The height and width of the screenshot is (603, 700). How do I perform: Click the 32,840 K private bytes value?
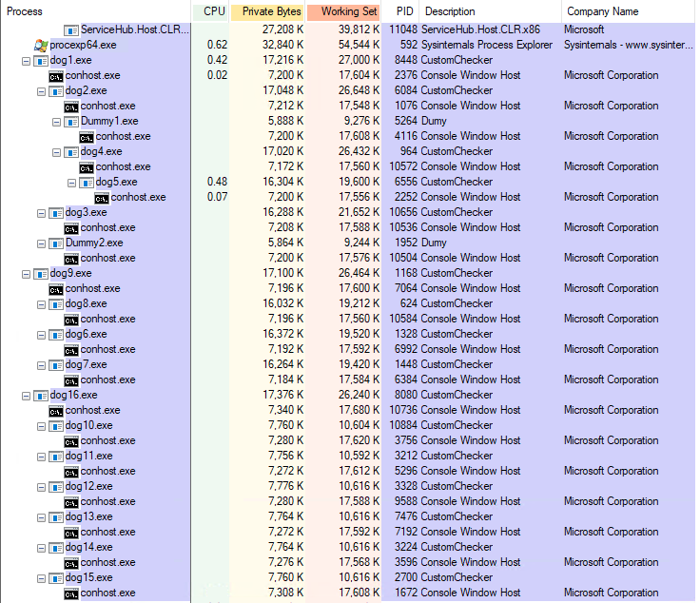283,45
